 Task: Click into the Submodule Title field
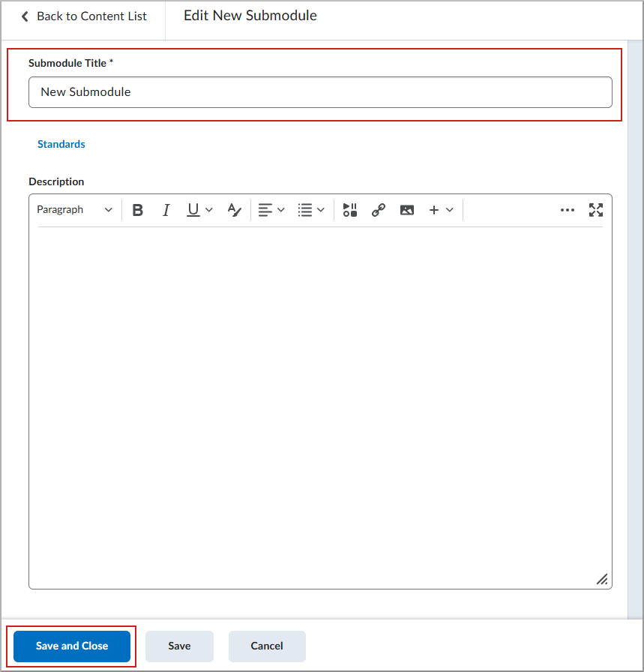coord(320,92)
